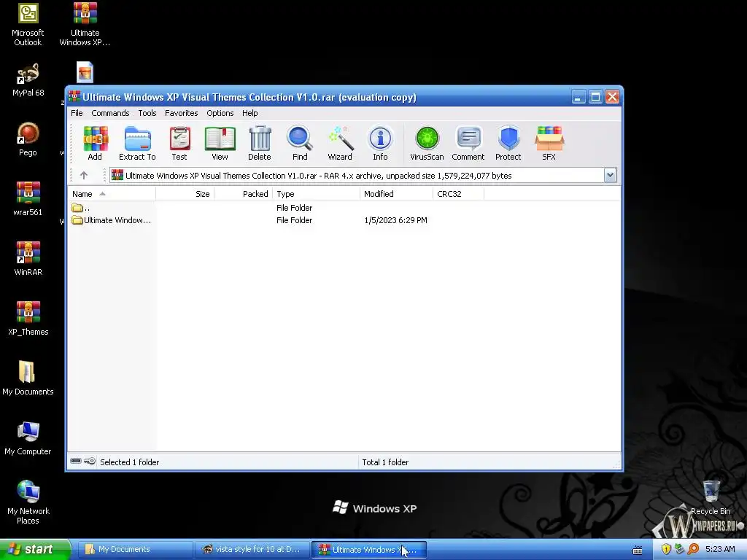Click the taskbar clock 5:23 AM
747x560 pixels.
(x=720, y=549)
